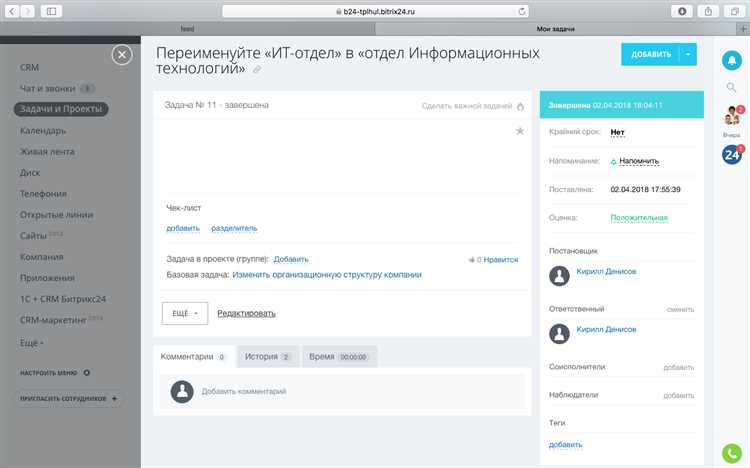Open the notifications bell icon
The image size is (750, 468).
pos(731,60)
